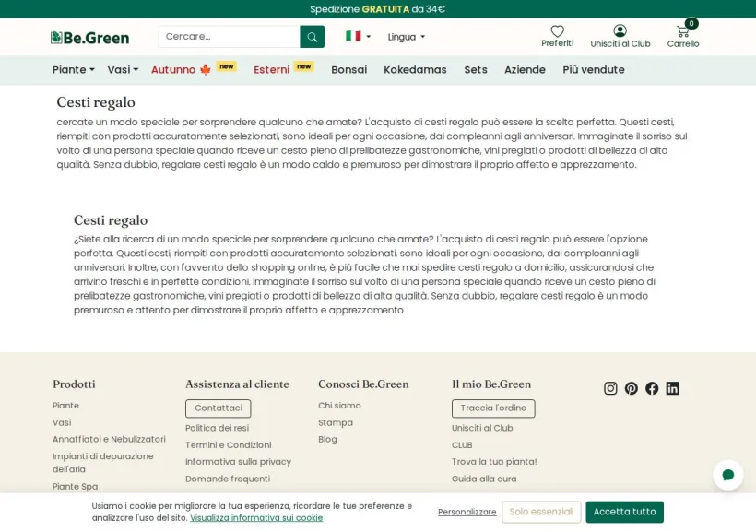
Task: Expand the Lingua language dropdown
Action: pos(407,37)
